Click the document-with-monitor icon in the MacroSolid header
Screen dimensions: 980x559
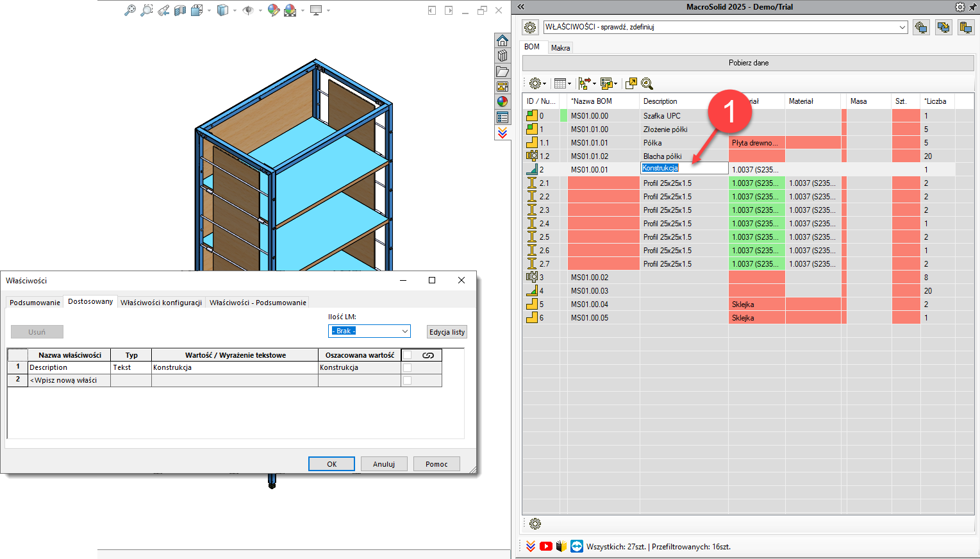tap(966, 28)
